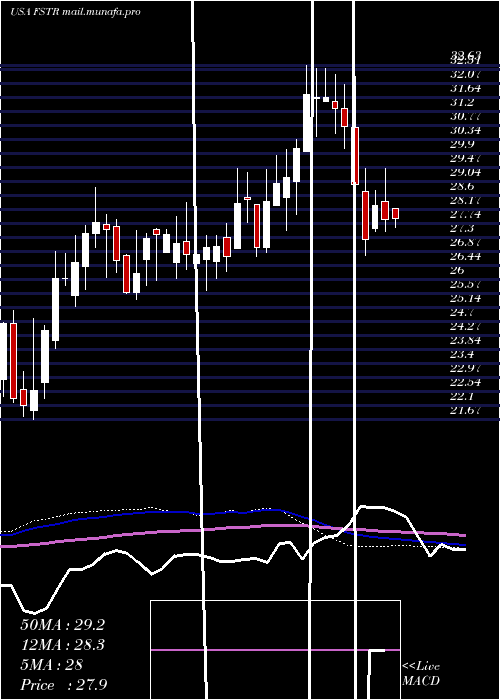This screenshot has width=500, height=700.
Task: Click the 26.87 price axis label
Action: 465,242
